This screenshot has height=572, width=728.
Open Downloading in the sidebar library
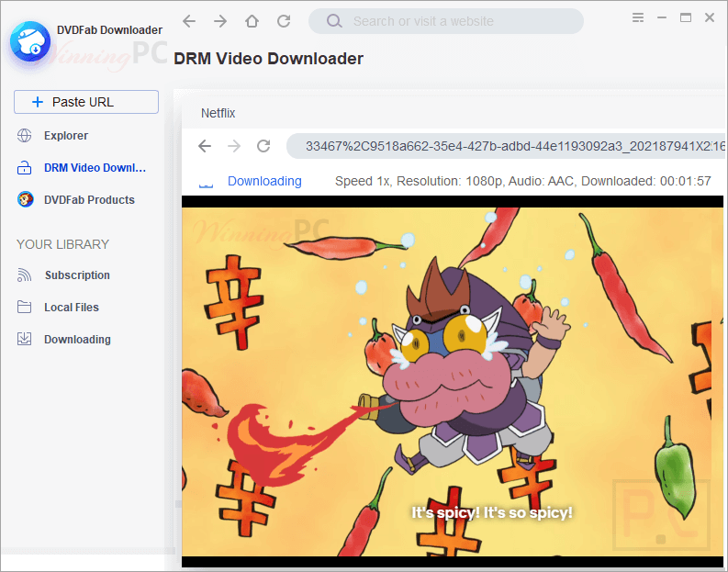[77, 340]
